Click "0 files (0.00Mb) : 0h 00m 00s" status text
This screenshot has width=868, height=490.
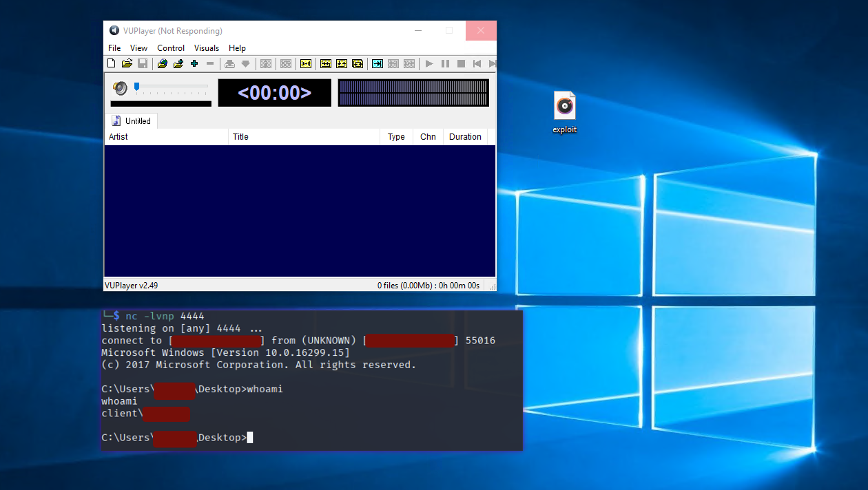428,285
